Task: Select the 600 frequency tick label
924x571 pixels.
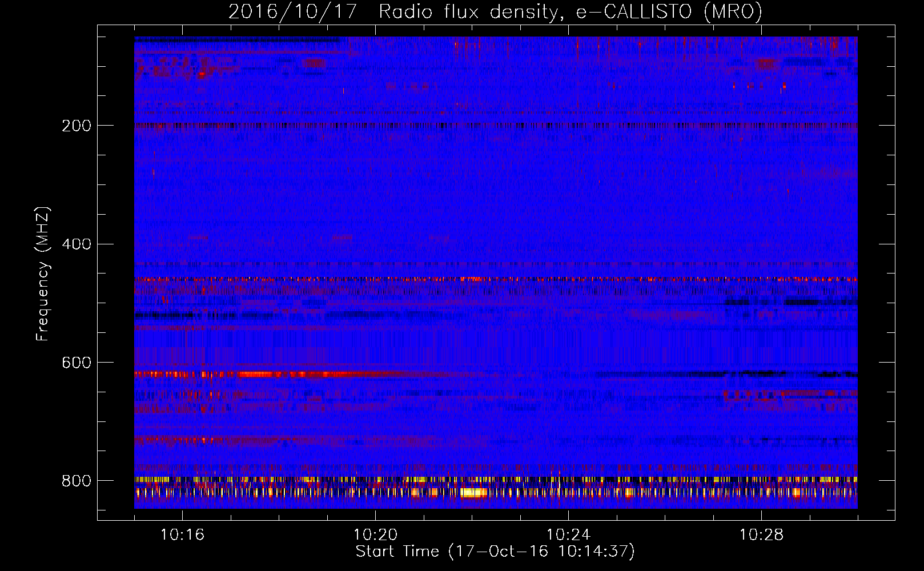Action: (77, 363)
